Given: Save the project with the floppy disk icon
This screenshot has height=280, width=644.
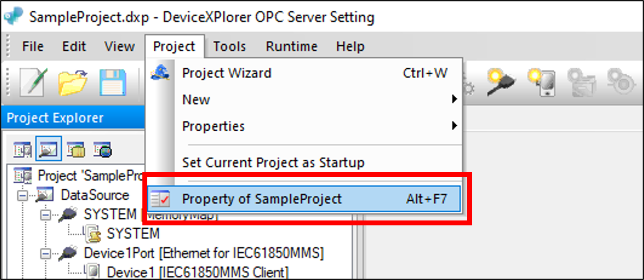Looking at the screenshot, I should (112, 82).
